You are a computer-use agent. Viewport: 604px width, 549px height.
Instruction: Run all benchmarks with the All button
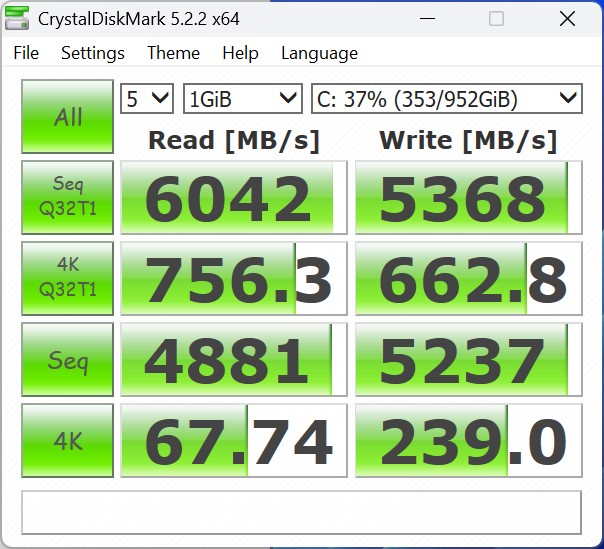pyautogui.click(x=67, y=116)
